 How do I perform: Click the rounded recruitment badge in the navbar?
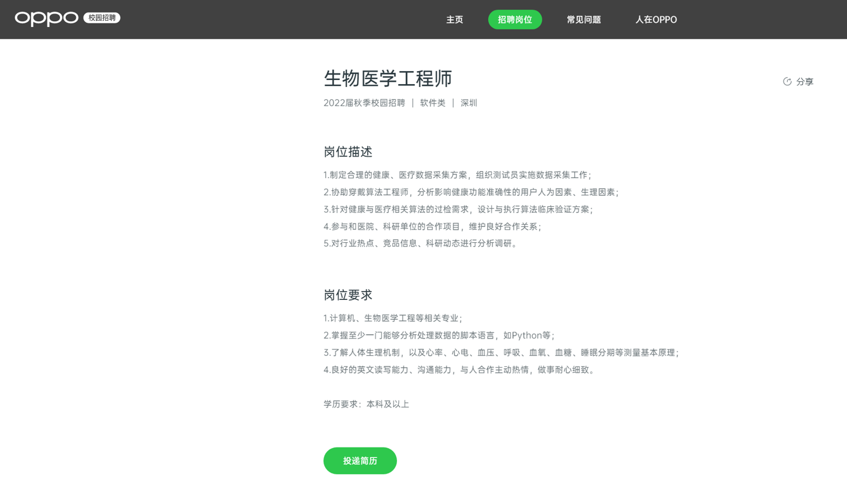pyautogui.click(x=102, y=18)
